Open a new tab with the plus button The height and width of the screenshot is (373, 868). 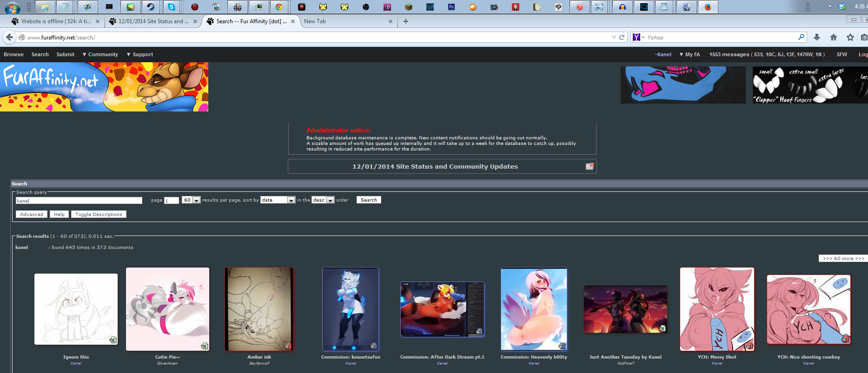click(406, 21)
